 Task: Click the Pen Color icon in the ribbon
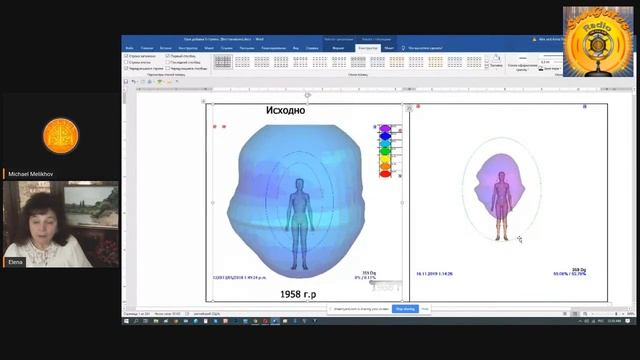(x=541, y=69)
